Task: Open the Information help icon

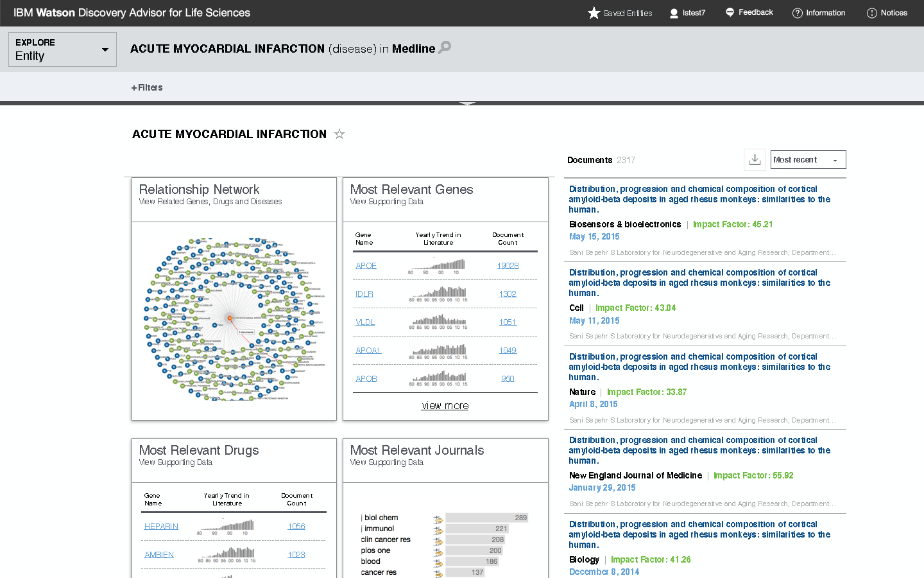Action: 798,13
